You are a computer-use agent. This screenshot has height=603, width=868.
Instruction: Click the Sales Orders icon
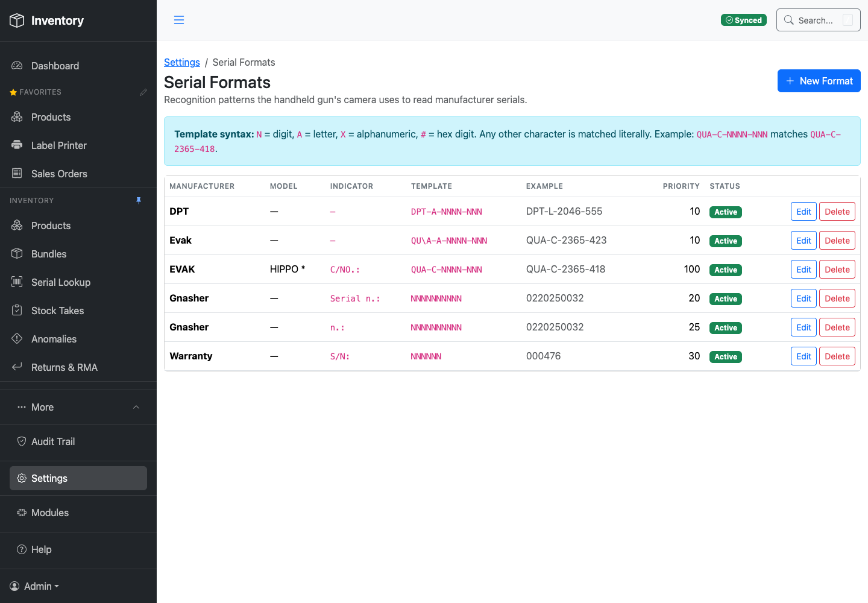(x=17, y=174)
